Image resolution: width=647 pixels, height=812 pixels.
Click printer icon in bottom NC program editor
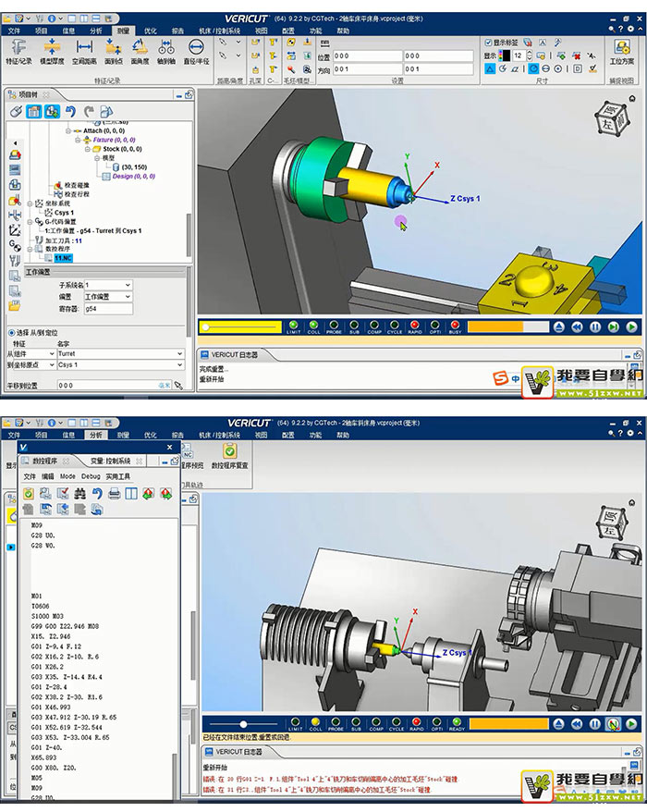(x=115, y=494)
